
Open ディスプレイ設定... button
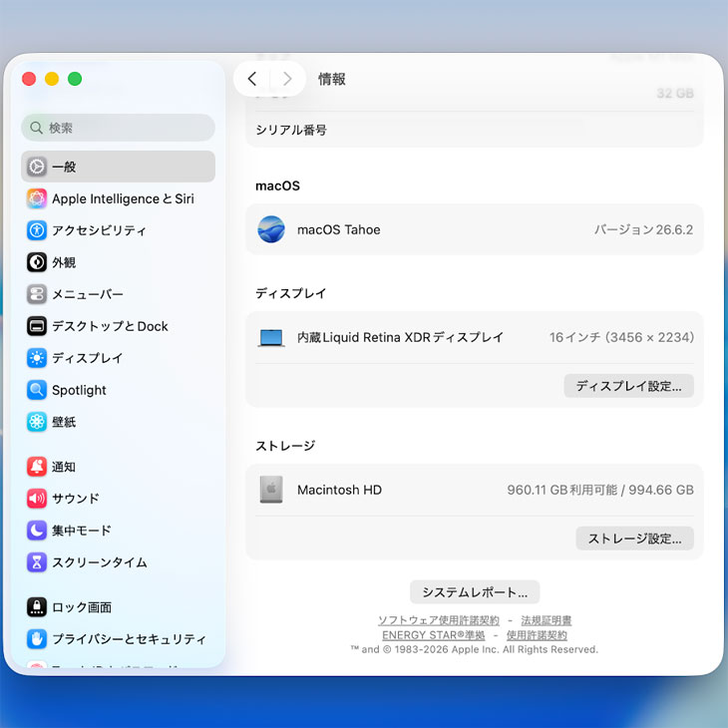(628, 386)
